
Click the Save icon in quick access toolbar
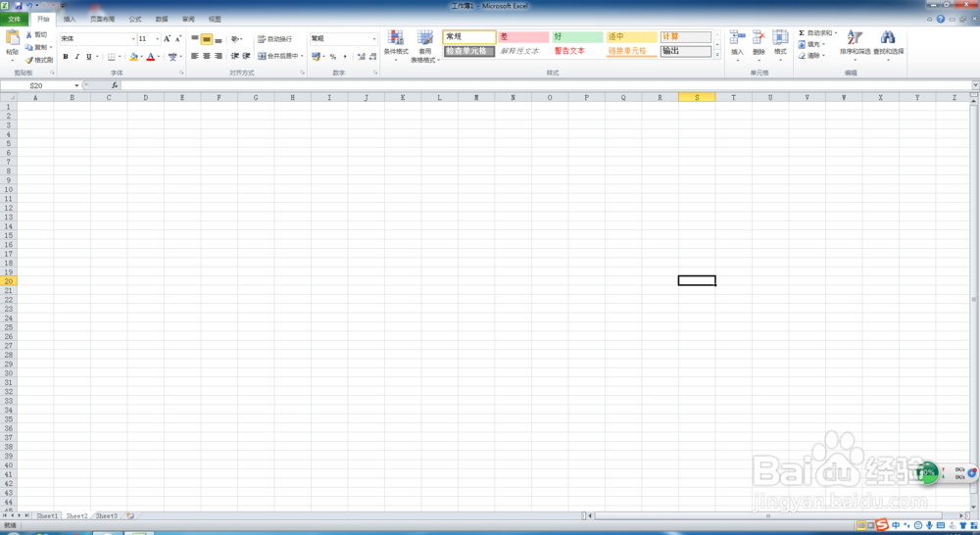click(18, 6)
